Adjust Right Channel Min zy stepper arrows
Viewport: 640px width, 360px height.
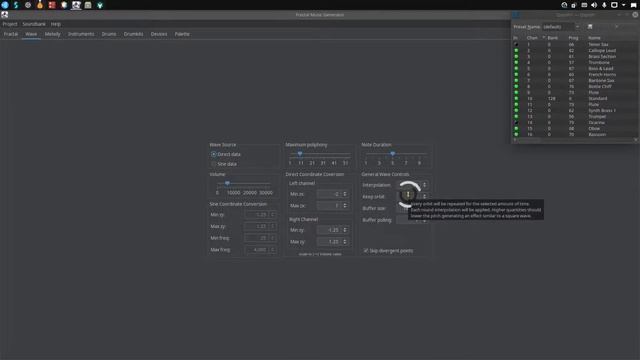(x=345, y=230)
